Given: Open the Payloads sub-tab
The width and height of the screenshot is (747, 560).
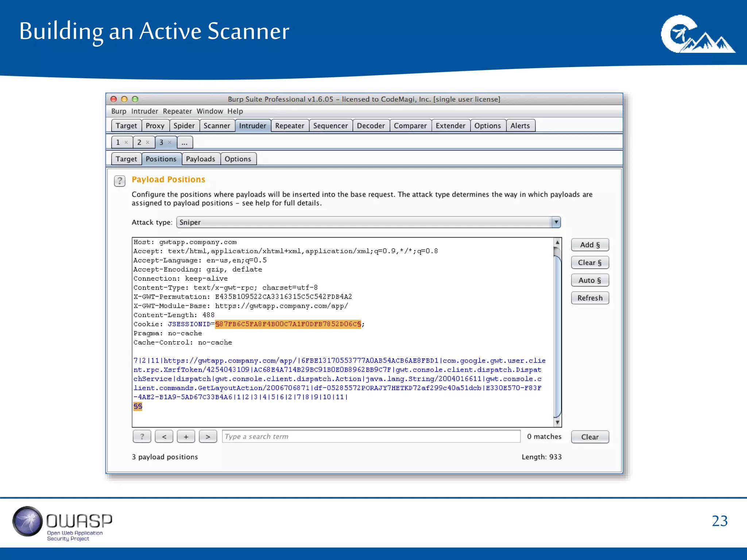Looking at the screenshot, I should coord(201,159).
